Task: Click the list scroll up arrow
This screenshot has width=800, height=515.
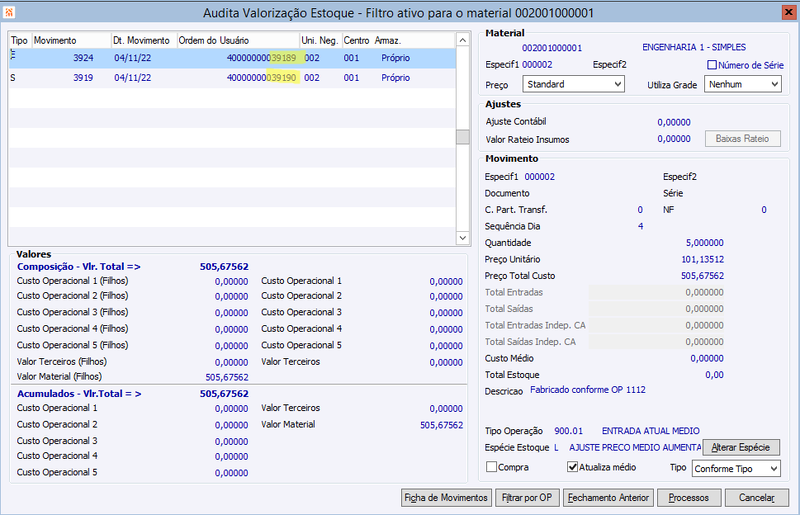Action: (x=463, y=40)
